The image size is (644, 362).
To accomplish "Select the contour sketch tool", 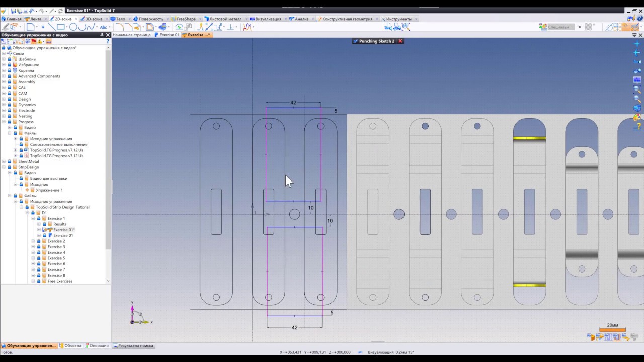I will click(30, 27).
